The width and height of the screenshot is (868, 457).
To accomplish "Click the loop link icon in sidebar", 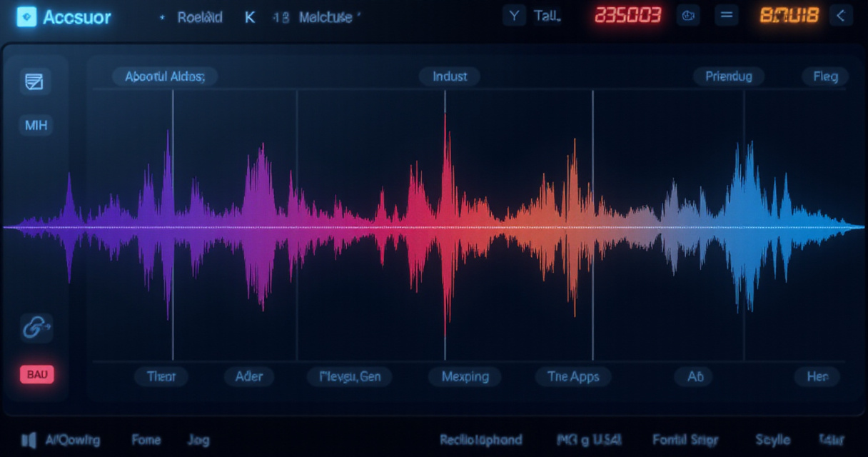I will (35, 328).
